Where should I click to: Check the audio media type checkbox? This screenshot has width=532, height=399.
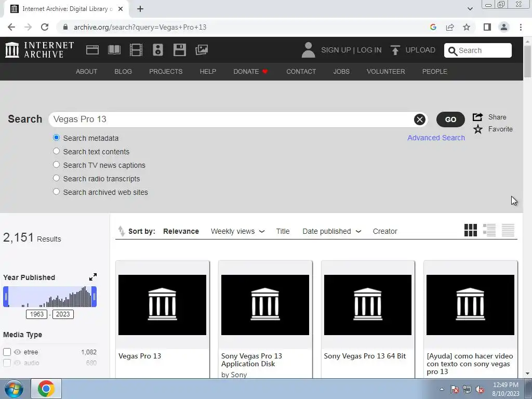coord(7,363)
